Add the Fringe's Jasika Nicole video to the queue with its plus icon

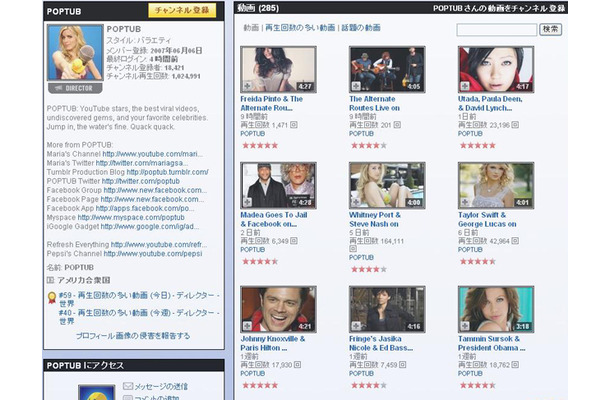[356, 326]
